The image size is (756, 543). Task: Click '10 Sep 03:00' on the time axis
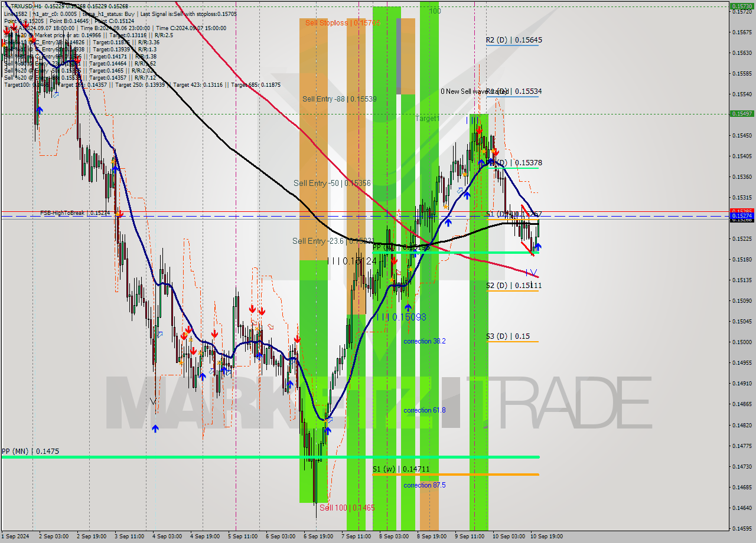point(509,537)
